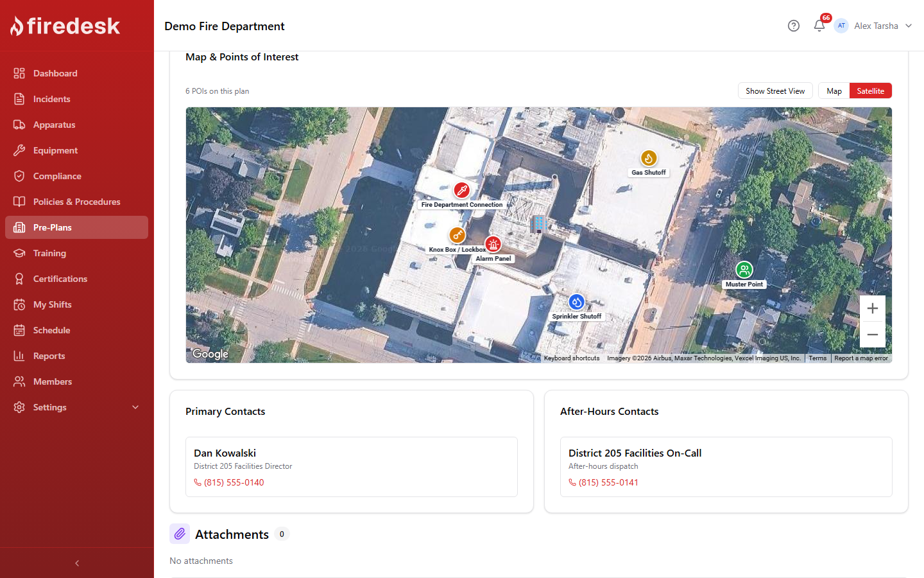Click the blue building icon on map
The image size is (924, 578).
(538, 223)
